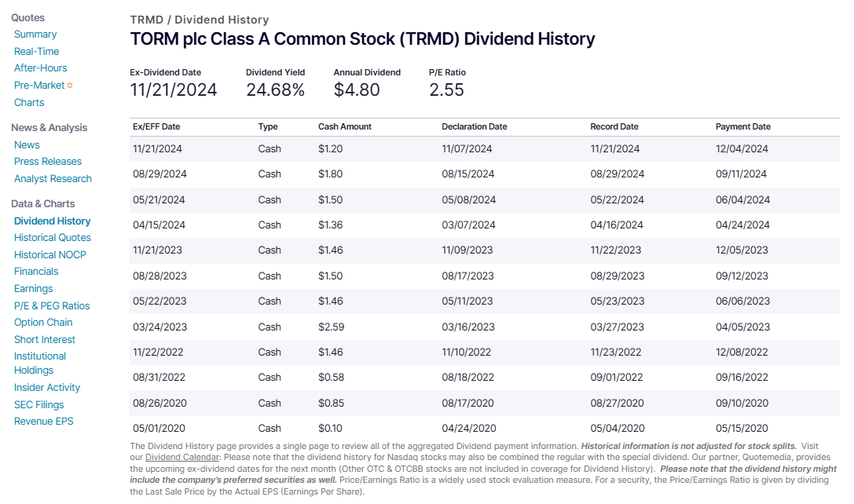Open Insider Activity link
This screenshot has height=504, width=854.
coord(47,387)
